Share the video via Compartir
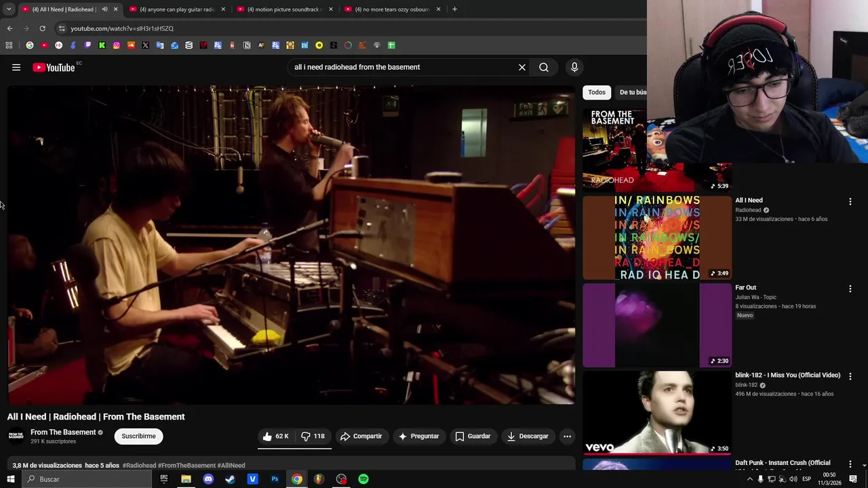The height and width of the screenshot is (488, 868). coord(361,436)
